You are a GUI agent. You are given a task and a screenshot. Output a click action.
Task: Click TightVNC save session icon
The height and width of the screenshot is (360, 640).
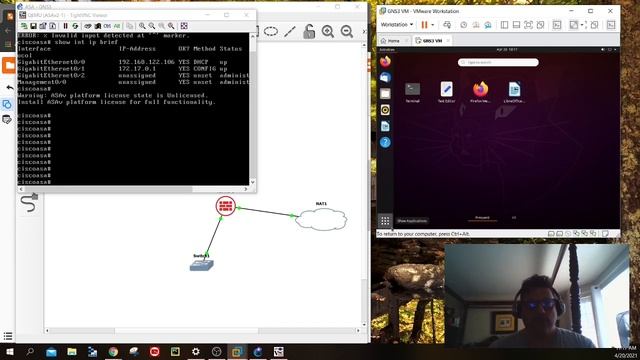[x=33, y=26]
